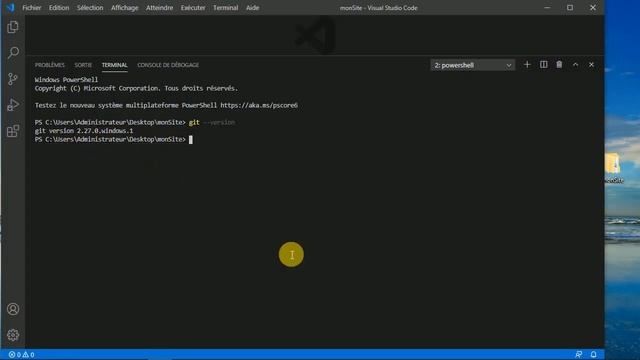
Task: Close the terminal panel
Action: [x=591, y=64]
